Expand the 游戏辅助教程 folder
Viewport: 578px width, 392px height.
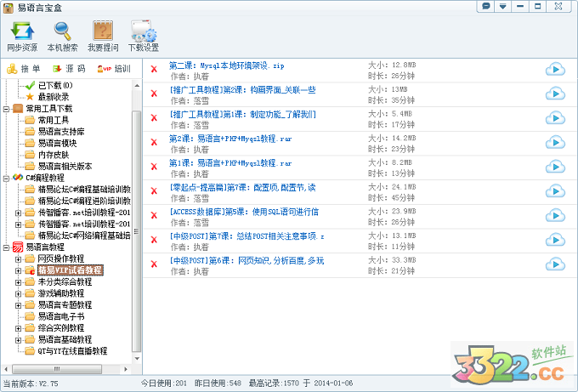pos(18,293)
